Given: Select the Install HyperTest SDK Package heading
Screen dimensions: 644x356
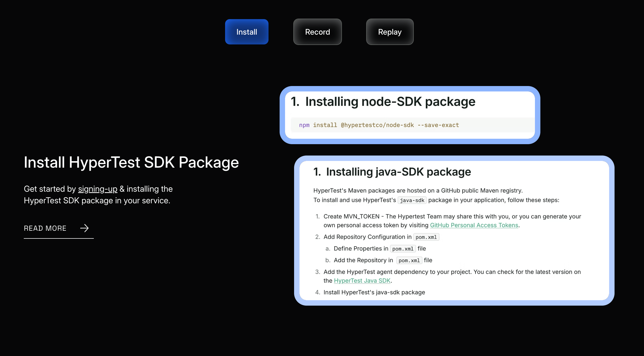Looking at the screenshot, I should (x=131, y=162).
